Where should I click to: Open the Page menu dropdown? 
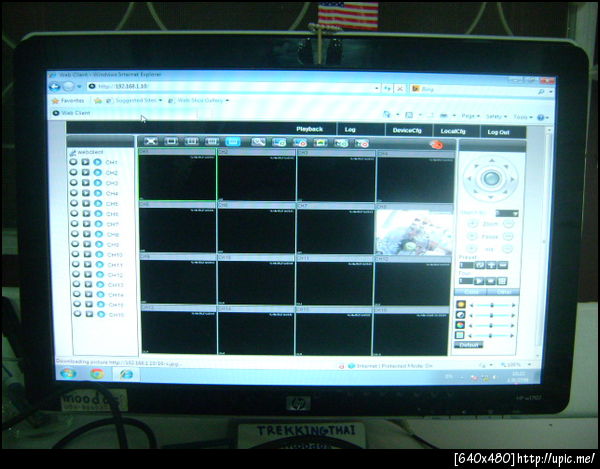470,116
